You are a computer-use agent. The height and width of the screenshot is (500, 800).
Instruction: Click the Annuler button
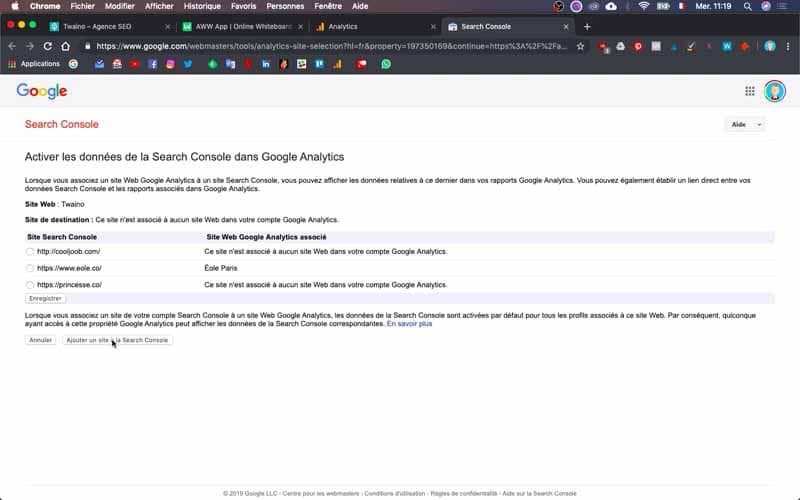[x=40, y=340]
